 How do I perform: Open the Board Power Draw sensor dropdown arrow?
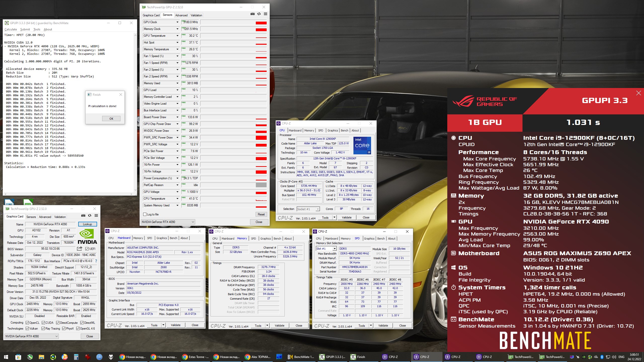click(177, 117)
